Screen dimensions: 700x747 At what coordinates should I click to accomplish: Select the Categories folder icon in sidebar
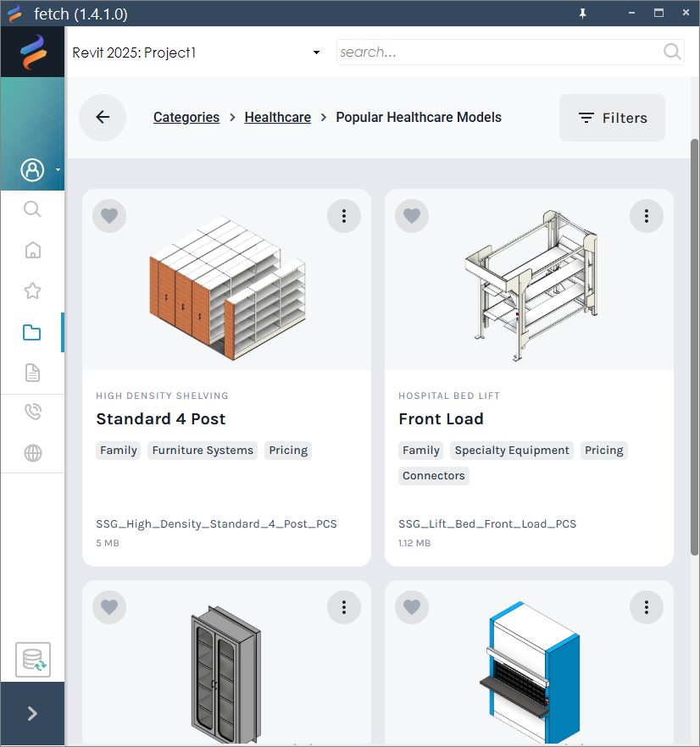click(32, 332)
